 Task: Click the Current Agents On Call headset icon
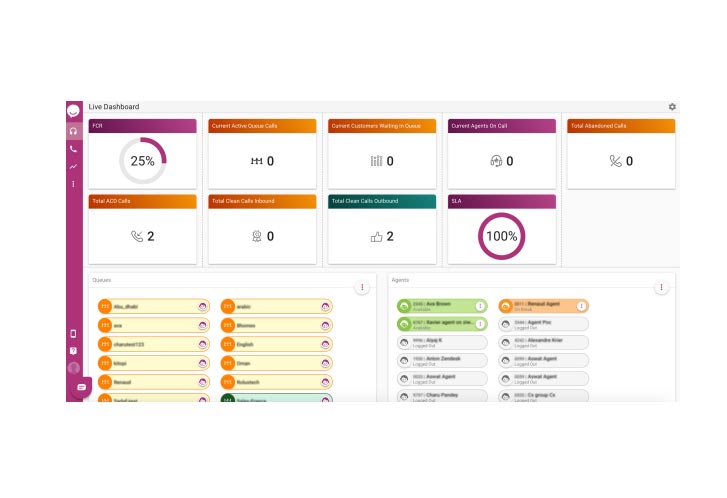pyautogui.click(x=496, y=161)
